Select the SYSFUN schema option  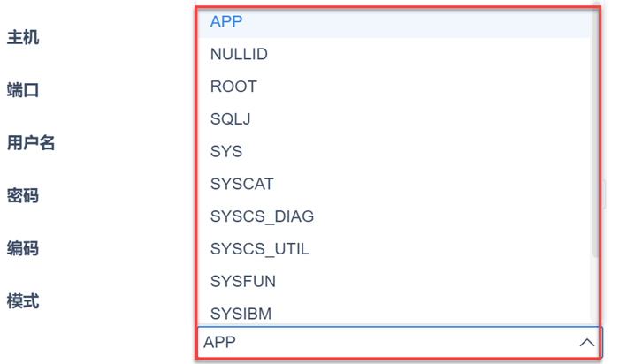coord(243,282)
